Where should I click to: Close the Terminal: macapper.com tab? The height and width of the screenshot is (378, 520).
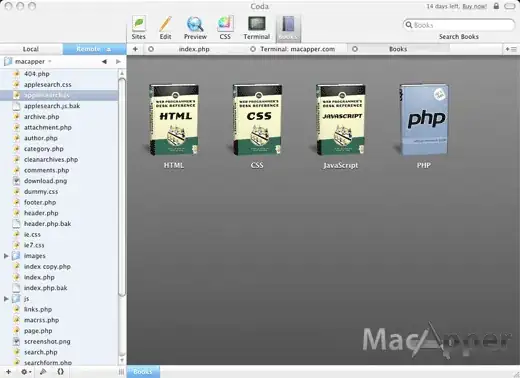[253, 49]
